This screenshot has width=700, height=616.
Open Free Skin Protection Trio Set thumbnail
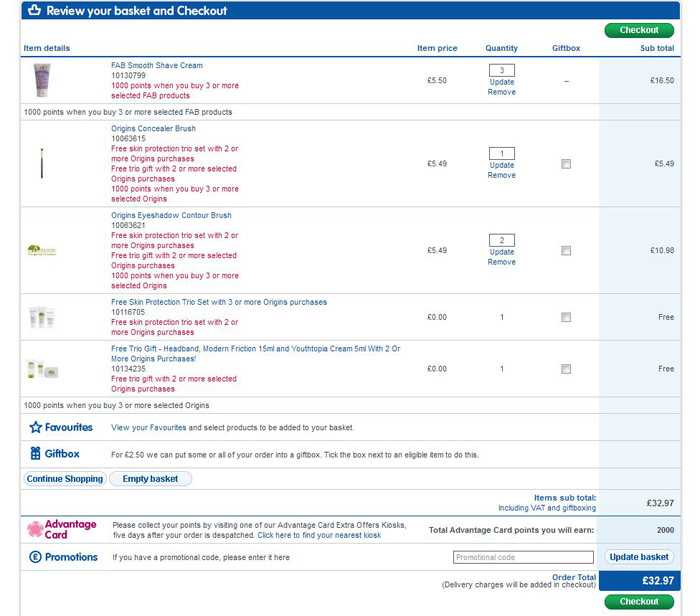[x=42, y=317]
